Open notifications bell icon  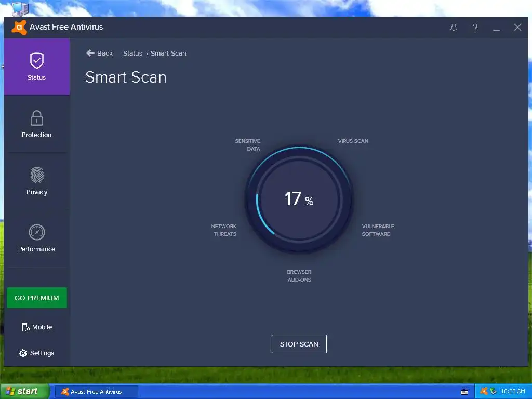click(x=454, y=27)
